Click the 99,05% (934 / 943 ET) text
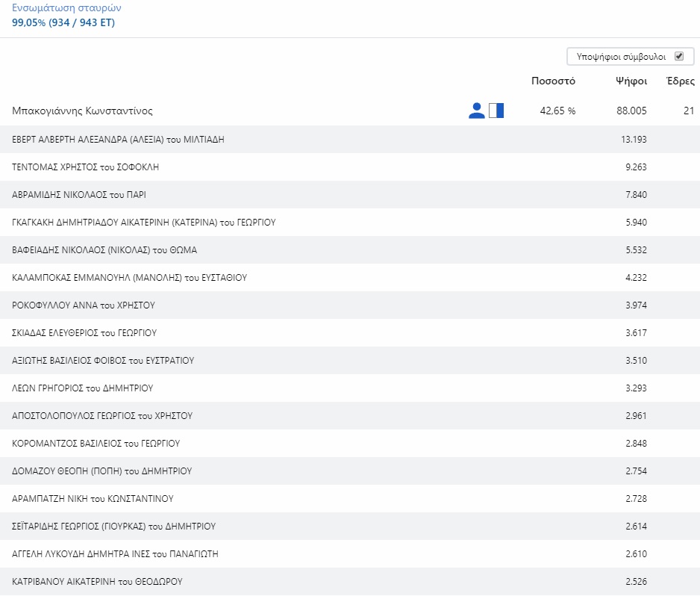This screenshot has width=700, height=596. coord(63,22)
